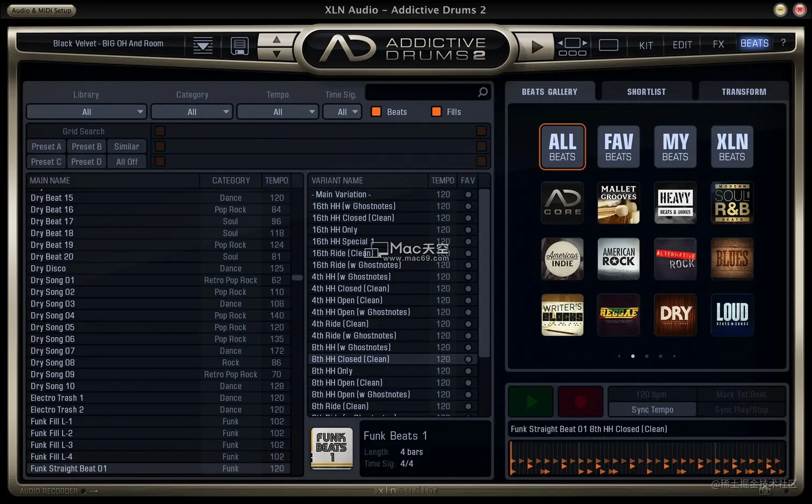Open the Writer's Blocks beats pack
812x504 pixels.
[562, 315]
